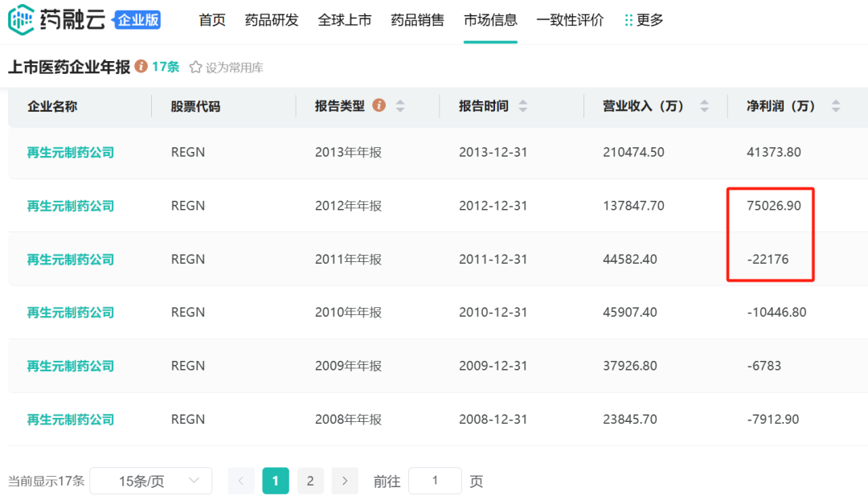The height and width of the screenshot is (500, 868).
Task: Click the info icon beside 上市医药企业年报
Action: click(141, 67)
